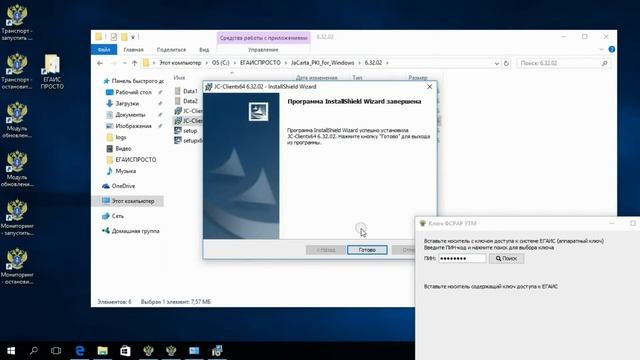Sort by the Размер column header
Screen dimensions: 640x360
click(418, 78)
